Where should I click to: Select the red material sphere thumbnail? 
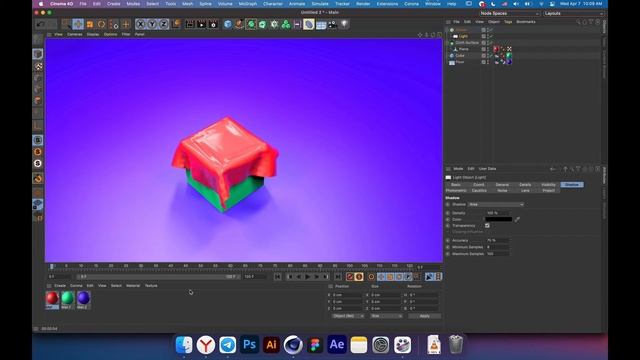(52, 298)
